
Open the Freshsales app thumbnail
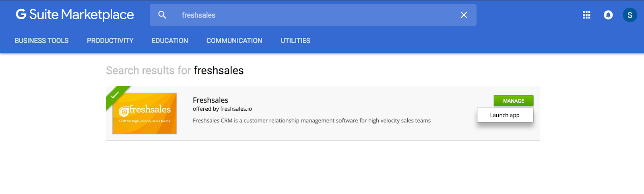click(145, 114)
